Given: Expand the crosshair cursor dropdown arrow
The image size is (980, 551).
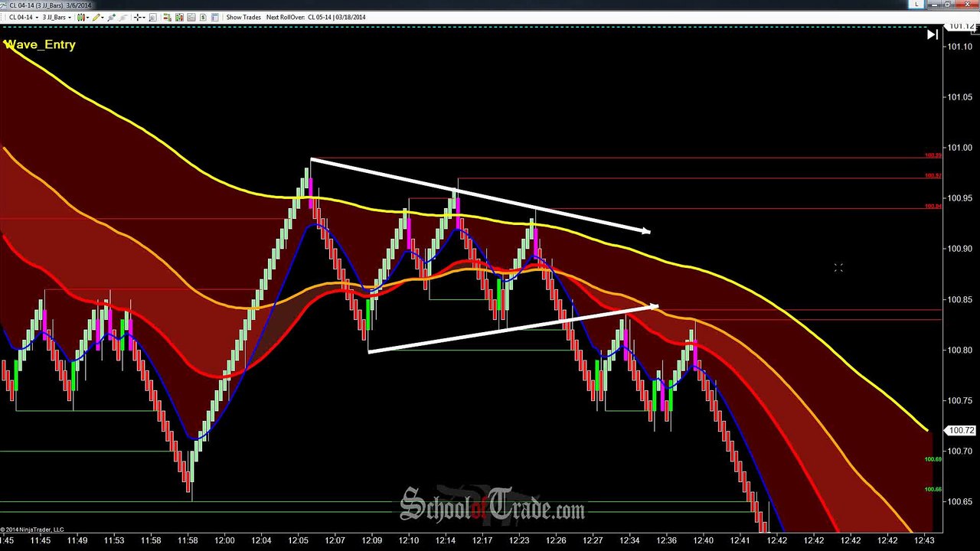Looking at the screenshot, I should [x=144, y=17].
